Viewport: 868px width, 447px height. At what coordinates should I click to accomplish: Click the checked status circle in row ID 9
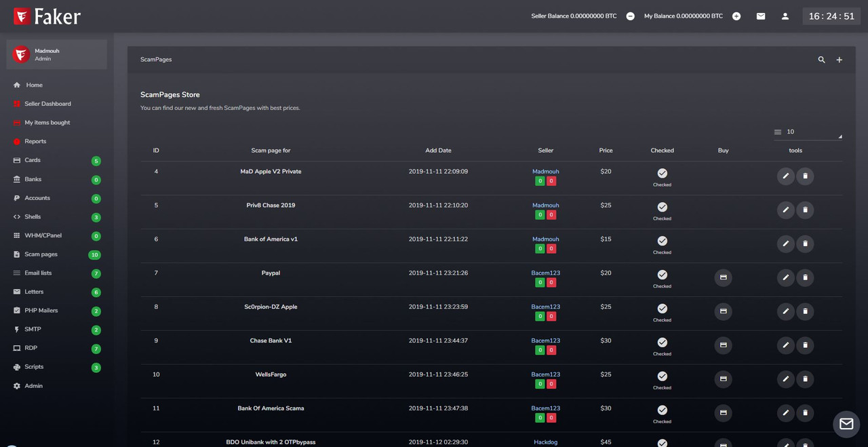click(662, 343)
